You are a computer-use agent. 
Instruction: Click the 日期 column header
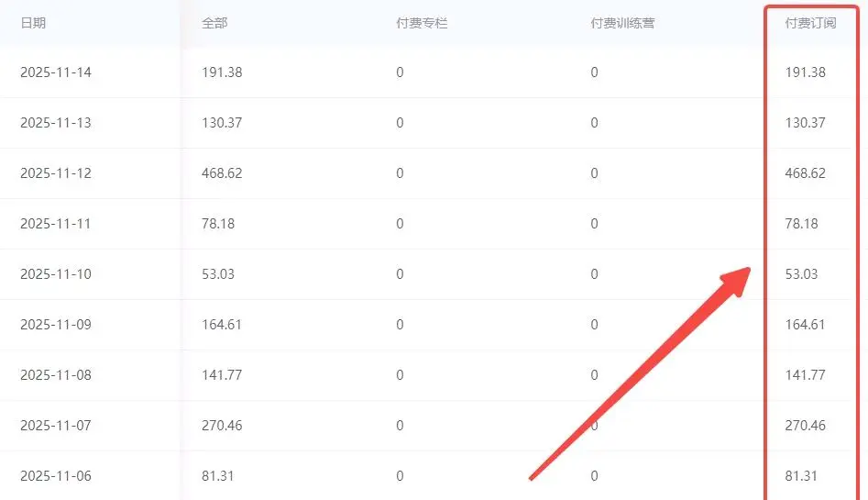pos(33,23)
